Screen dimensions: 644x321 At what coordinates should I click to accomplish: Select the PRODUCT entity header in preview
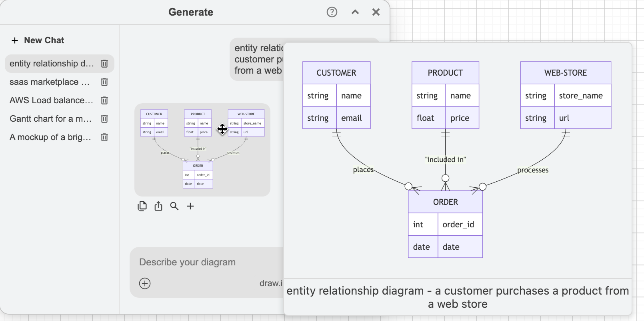pyautogui.click(x=445, y=73)
